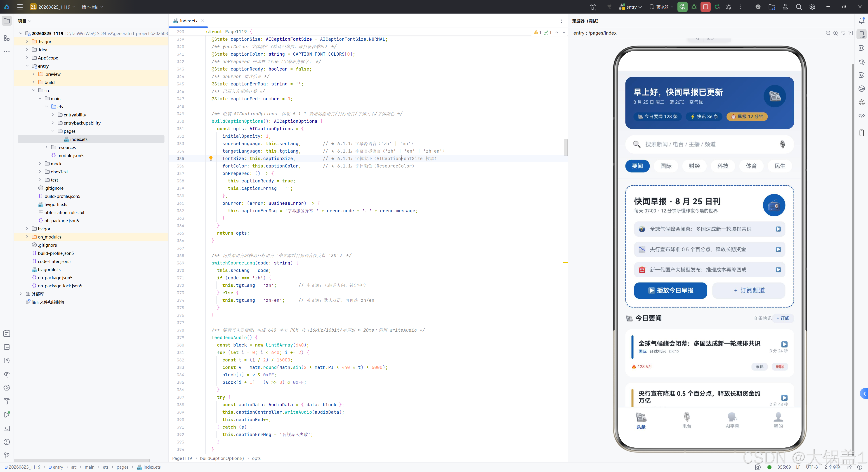Screen dimensions: 868x472
Task: Open the project structure folder icon
Action: pyautogui.click(x=772, y=7)
